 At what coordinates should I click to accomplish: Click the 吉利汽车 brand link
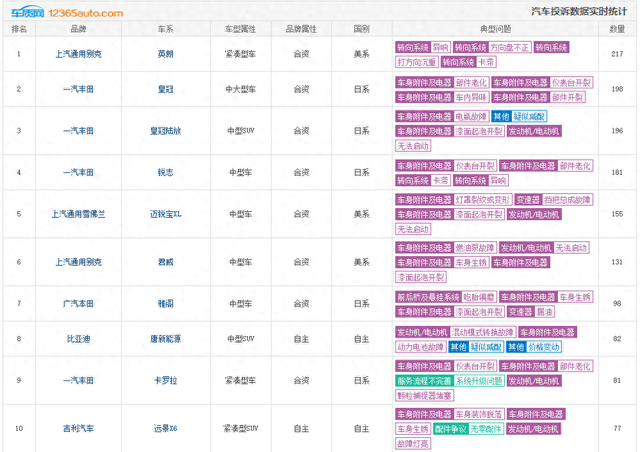pyautogui.click(x=78, y=428)
